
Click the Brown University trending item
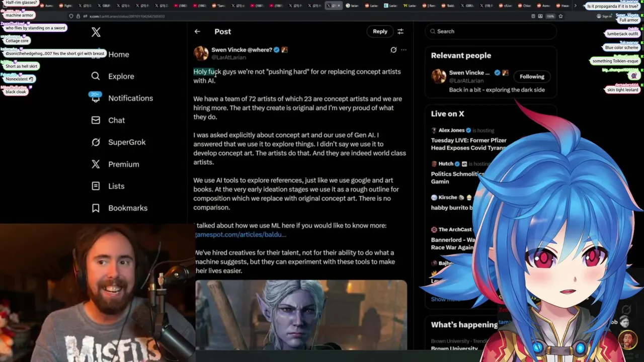click(454, 345)
